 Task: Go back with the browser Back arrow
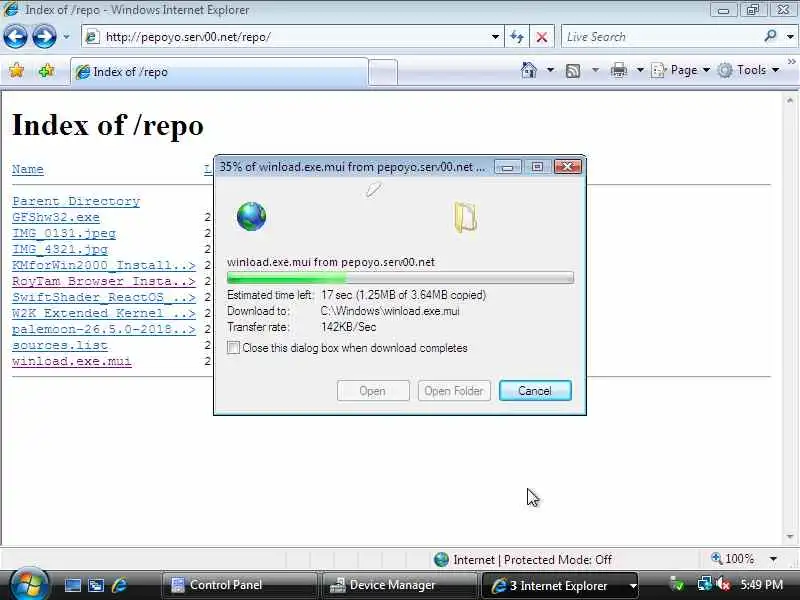(15, 37)
